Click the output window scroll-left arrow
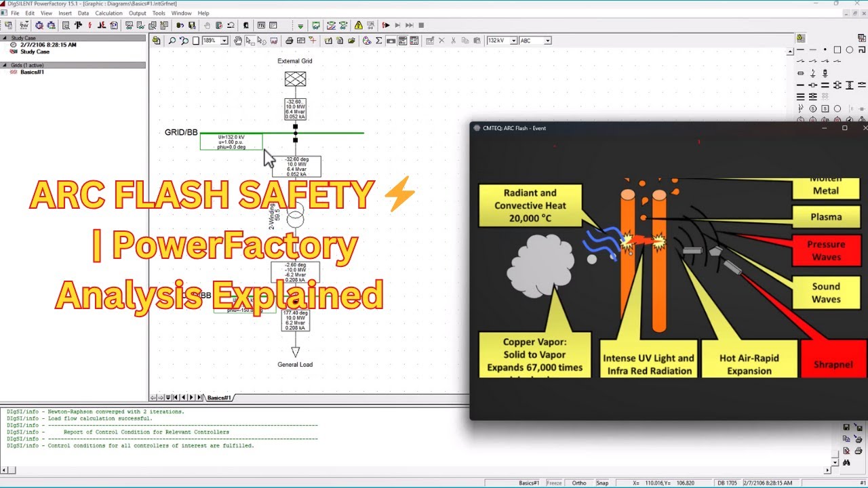Image resolution: width=868 pixels, height=488 pixels. (5, 470)
